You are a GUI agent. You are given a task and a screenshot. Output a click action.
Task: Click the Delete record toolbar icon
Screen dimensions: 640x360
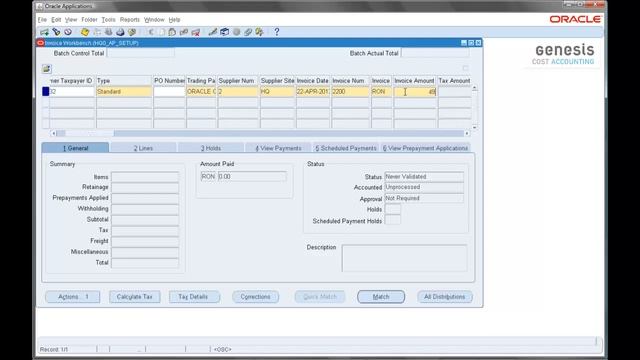pos(196,32)
